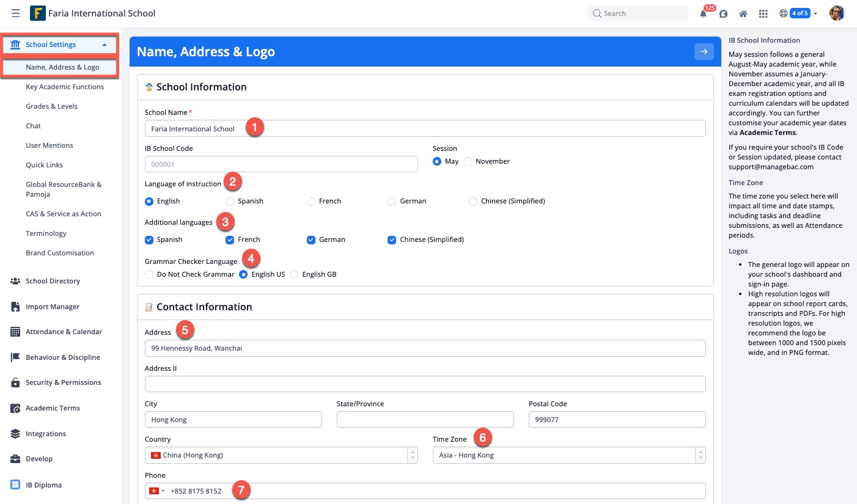This screenshot has width=857, height=504.
Task: Click the Hong Kong flag in Phone field
Action: tap(154, 491)
